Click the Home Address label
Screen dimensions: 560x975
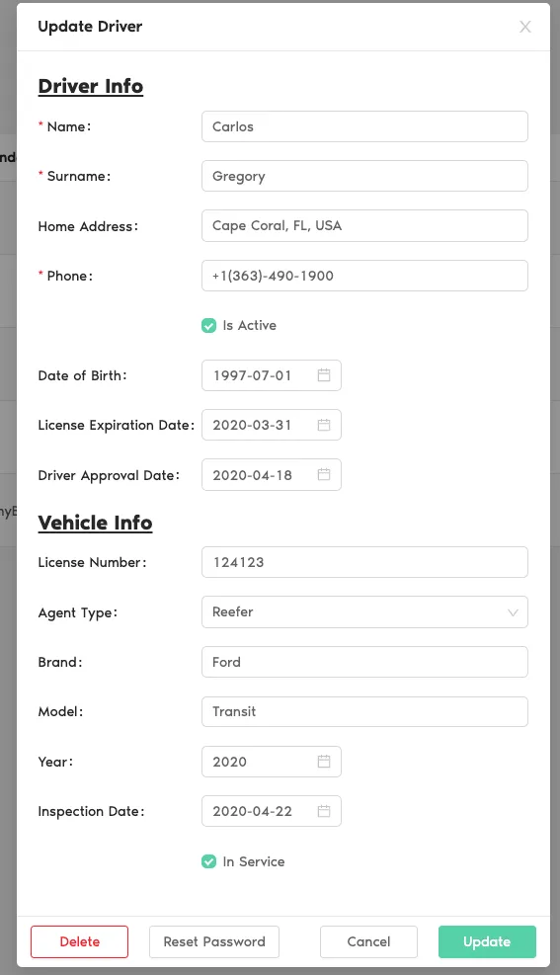[x=88, y=226]
